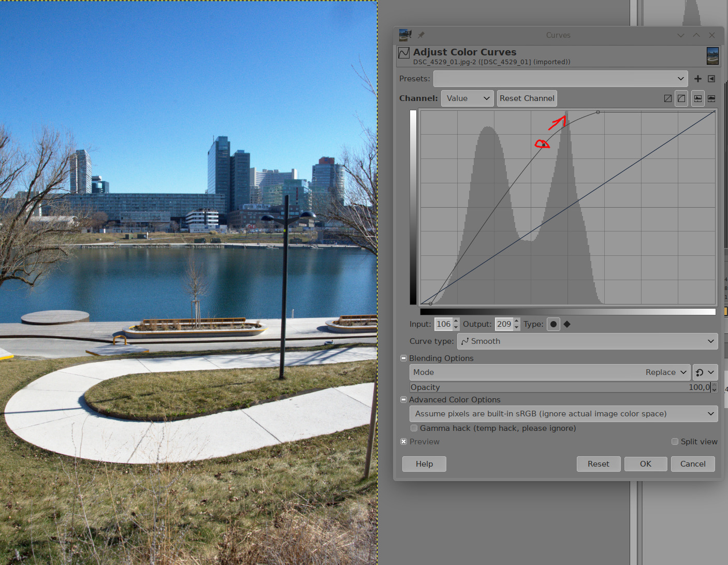This screenshot has width=728, height=565.
Task: Click the Opacity slider
Action: coord(560,387)
